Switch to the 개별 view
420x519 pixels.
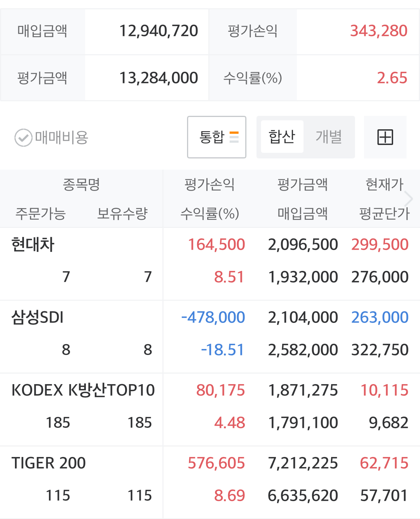point(329,137)
